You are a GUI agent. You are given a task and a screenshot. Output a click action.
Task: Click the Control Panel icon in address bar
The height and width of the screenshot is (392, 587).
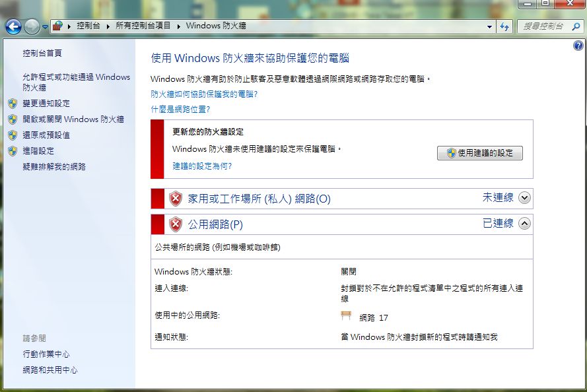57,26
